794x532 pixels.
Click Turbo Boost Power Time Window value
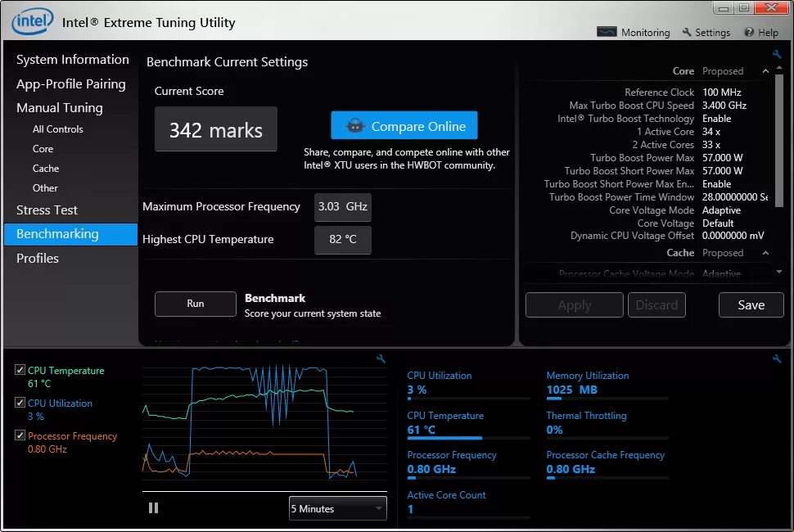click(x=735, y=197)
